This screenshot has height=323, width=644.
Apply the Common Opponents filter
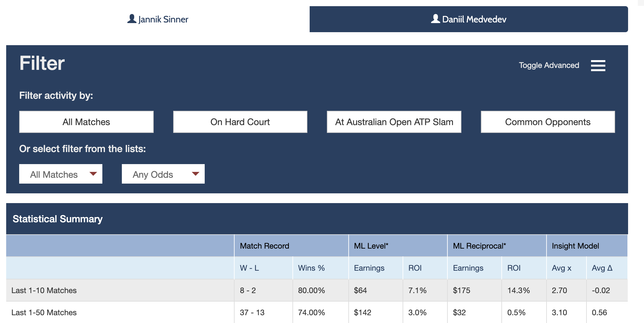[x=548, y=122]
